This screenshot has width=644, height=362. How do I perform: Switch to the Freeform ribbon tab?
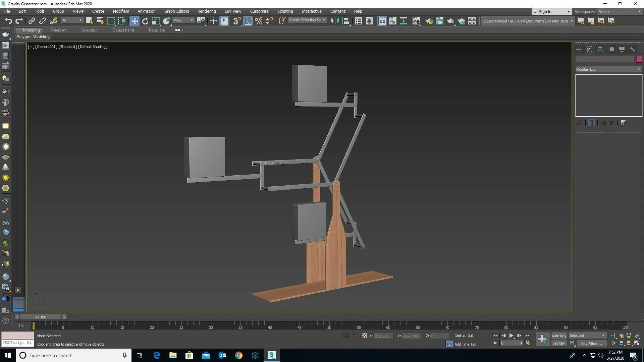pos(58,30)
